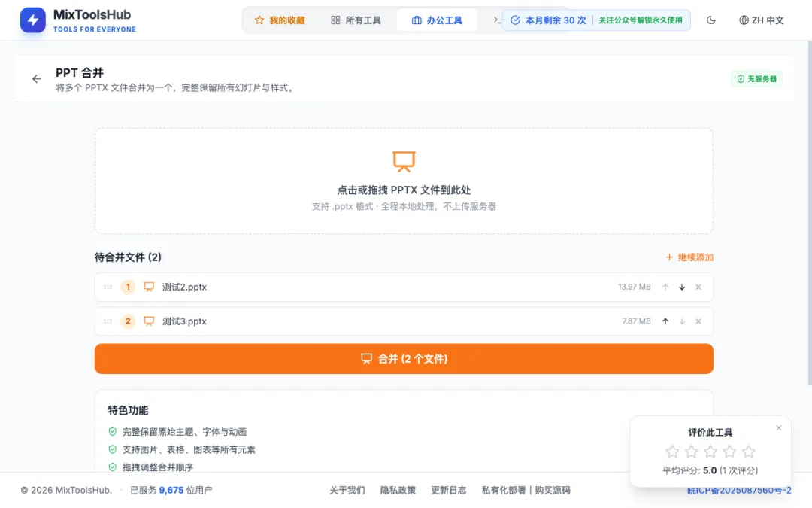Click the slide icon beside 测试3.pptx
Viewport: 812px width, 508px height.
tap(149, 321)
